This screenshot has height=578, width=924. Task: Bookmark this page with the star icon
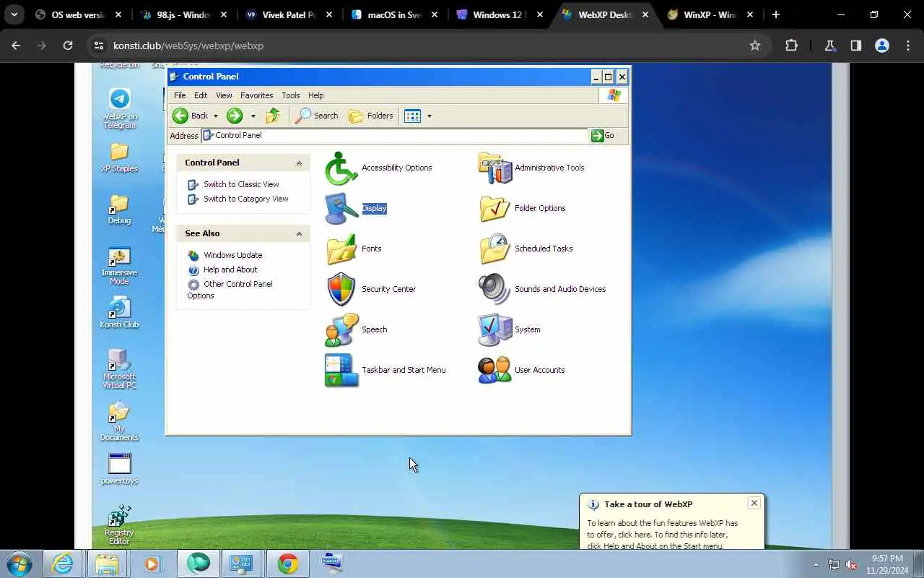[755, 46]
